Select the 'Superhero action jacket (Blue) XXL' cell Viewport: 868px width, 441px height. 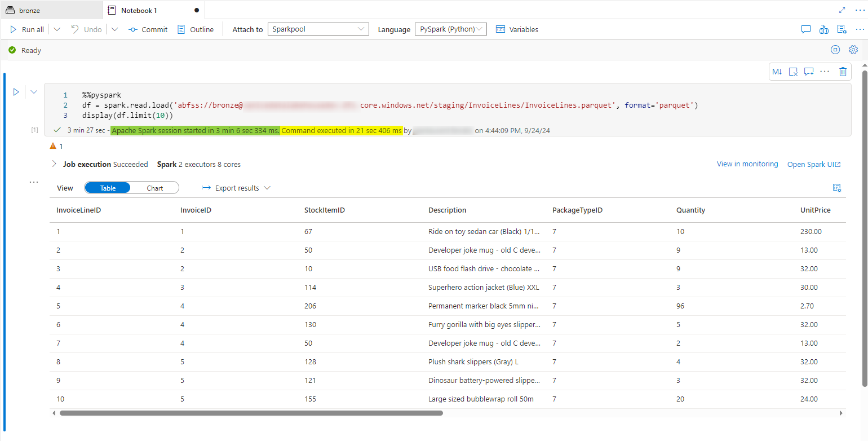click(484, 287)
